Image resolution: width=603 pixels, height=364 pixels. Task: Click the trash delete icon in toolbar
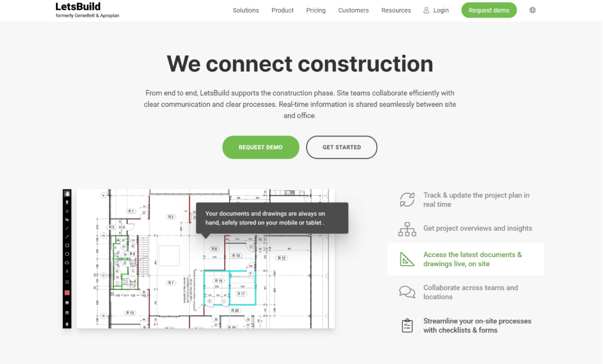tap(67, 324)
